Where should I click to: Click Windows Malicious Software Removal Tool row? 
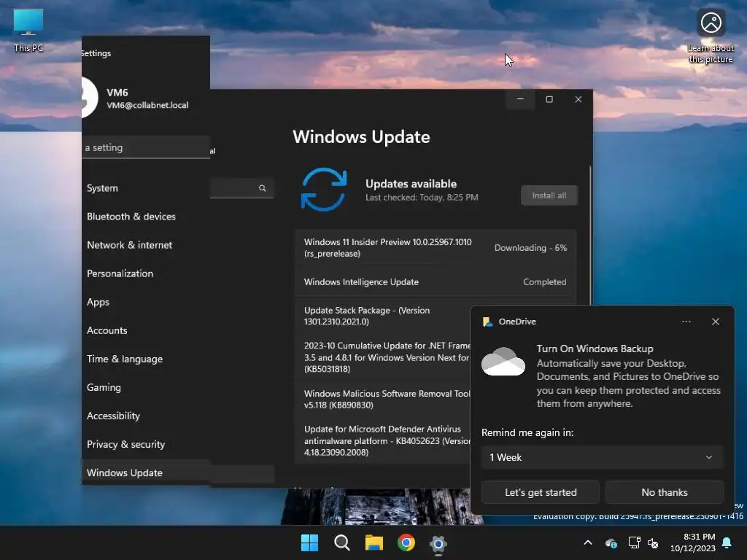[382, 399]
